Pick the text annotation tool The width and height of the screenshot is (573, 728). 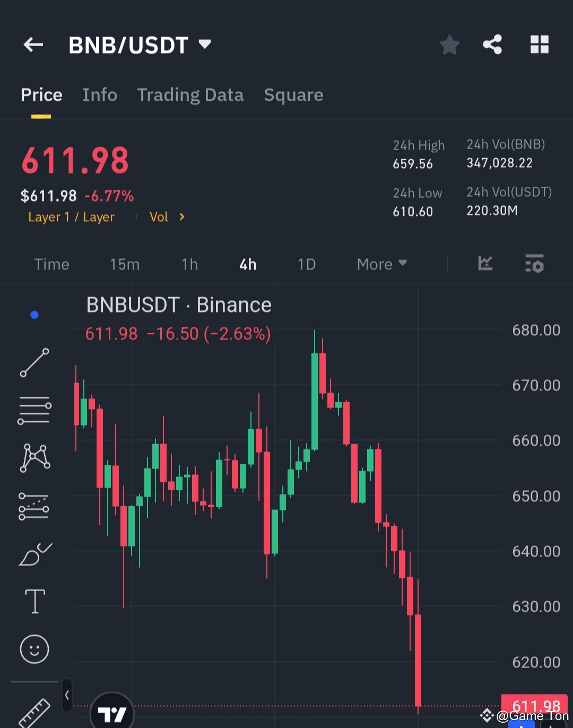point(35,601)
